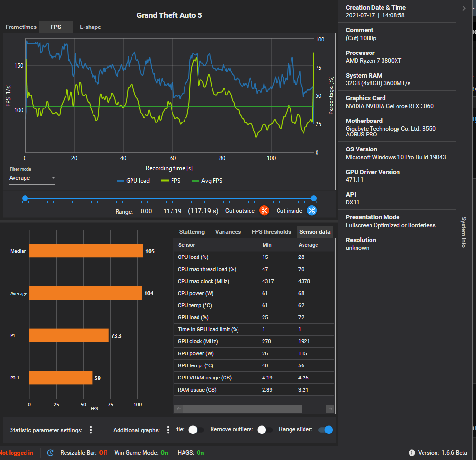Switch to the Frametimes tab
This screenshot has width=476, height=460.
(x=21, y=27)
